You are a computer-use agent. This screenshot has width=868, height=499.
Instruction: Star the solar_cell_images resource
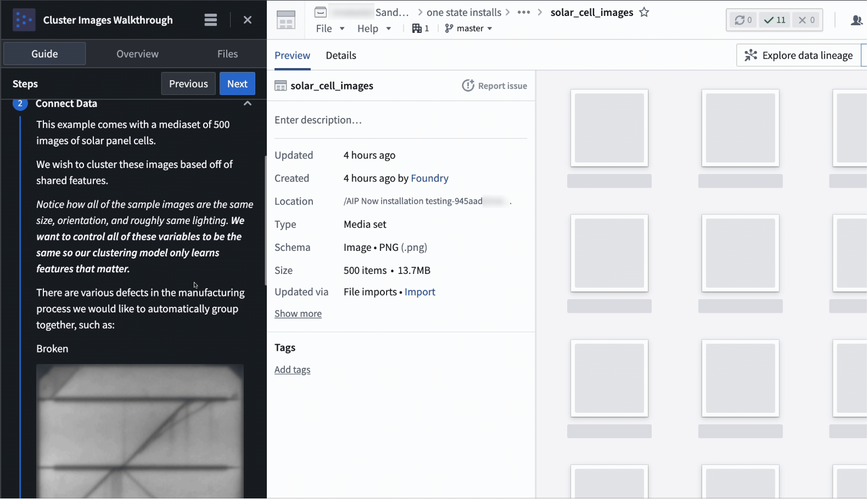(x=644, y=12)
